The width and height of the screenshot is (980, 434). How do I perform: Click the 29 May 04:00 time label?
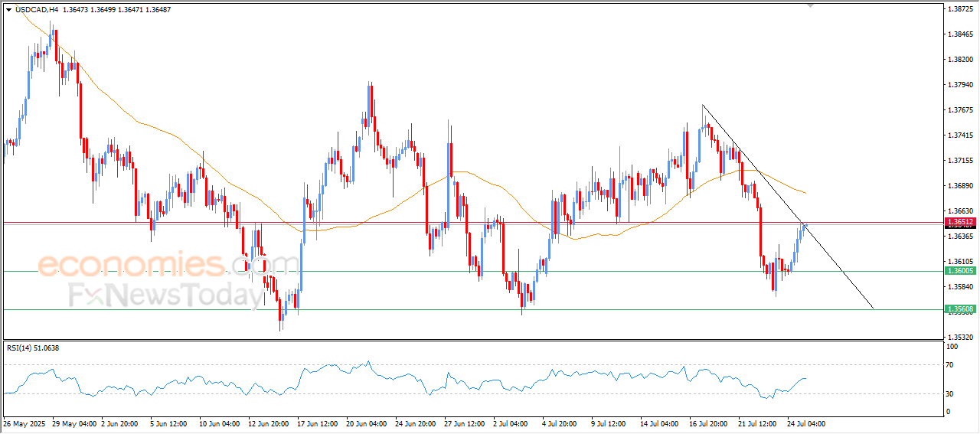point(73,423)
